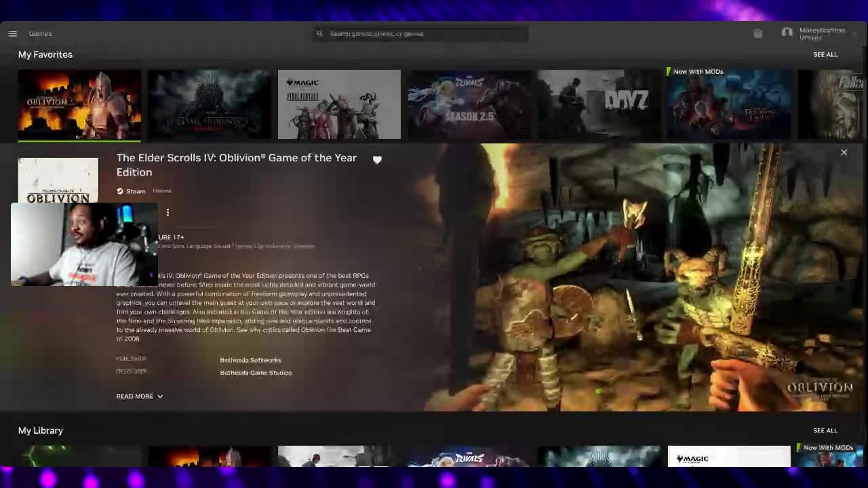868x488 pixels.
Task: Focus the search games input field
Action: [420, 33]
